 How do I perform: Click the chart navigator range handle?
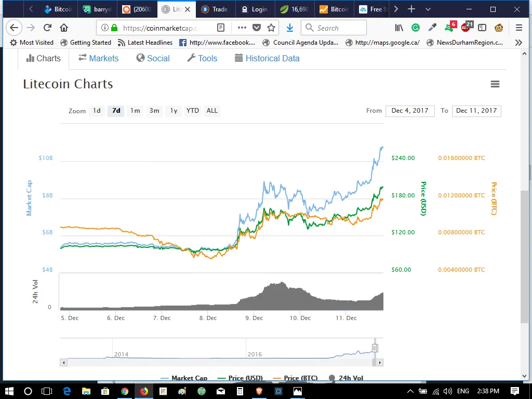point(375,348)
